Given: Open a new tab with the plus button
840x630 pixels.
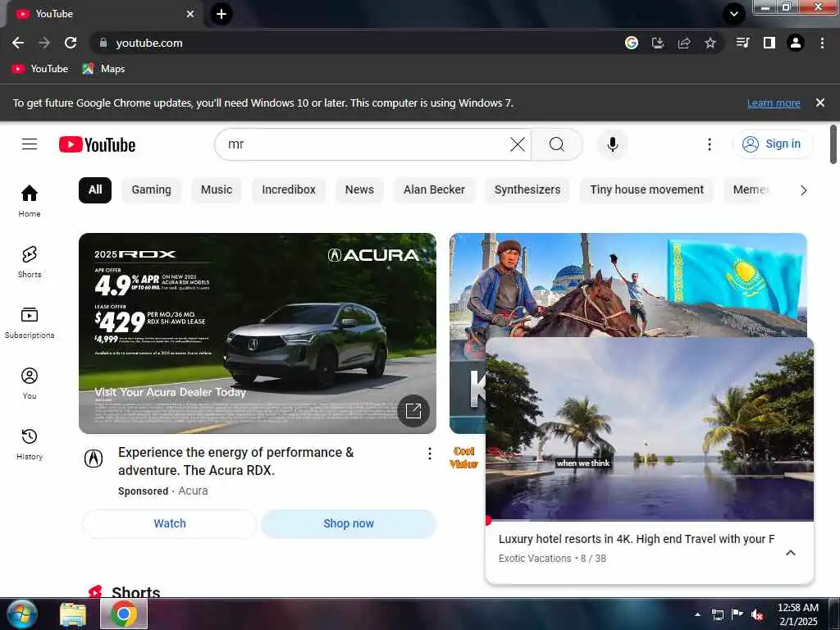Looking at the screenshot, I should coord(221,14).
